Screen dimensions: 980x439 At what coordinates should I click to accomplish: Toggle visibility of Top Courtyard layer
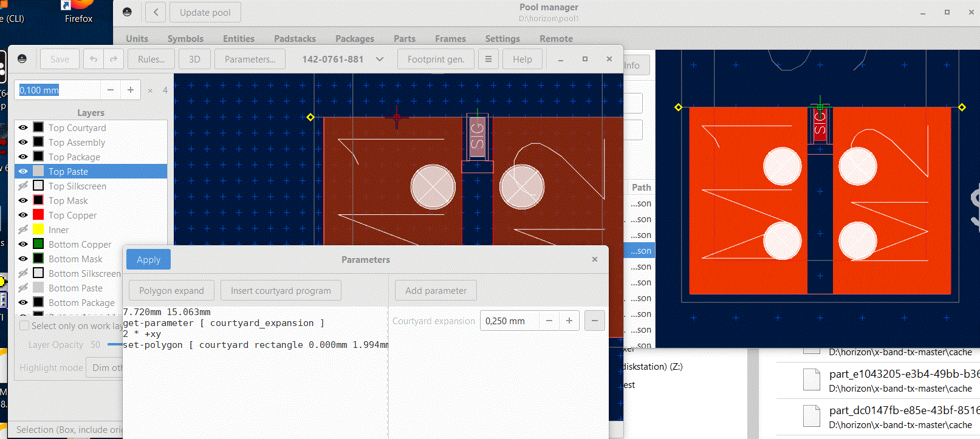(x=23, y=128)
